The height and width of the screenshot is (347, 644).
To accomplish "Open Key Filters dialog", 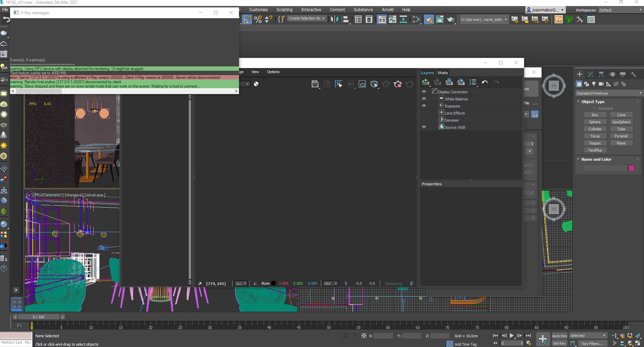I will (x=592, y=343).
